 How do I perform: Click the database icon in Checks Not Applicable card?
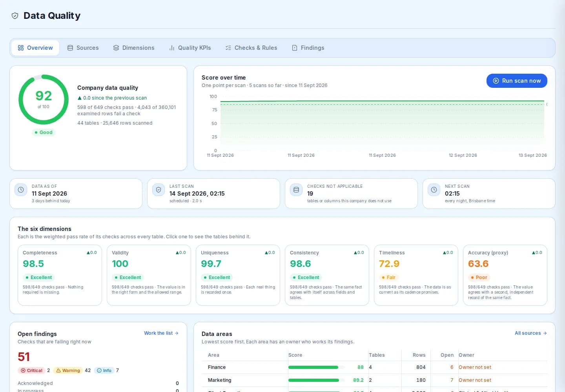296,190
